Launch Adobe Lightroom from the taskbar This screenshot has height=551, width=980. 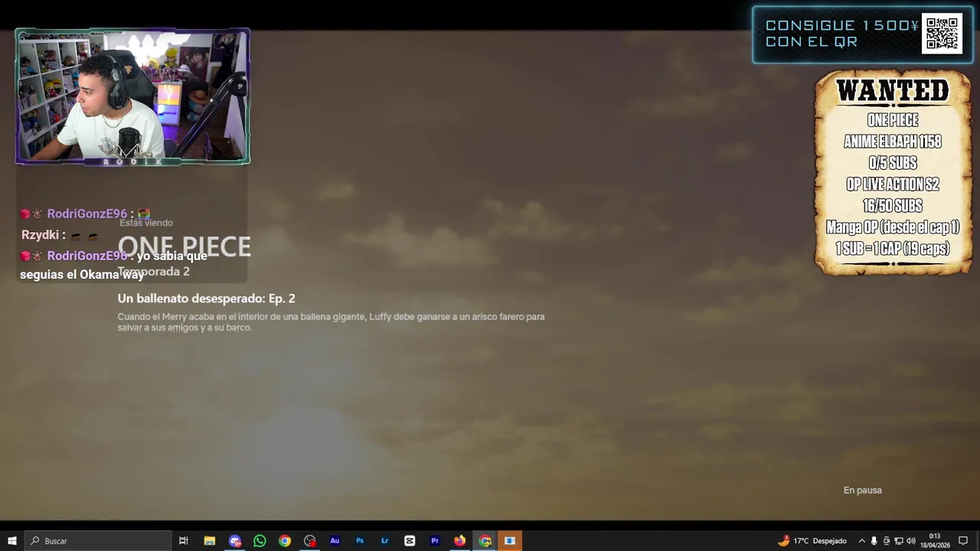pos(384,541)
